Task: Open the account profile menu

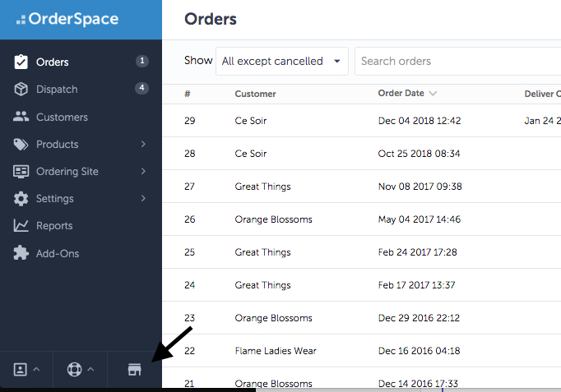Action: click(x=26, y=370)
